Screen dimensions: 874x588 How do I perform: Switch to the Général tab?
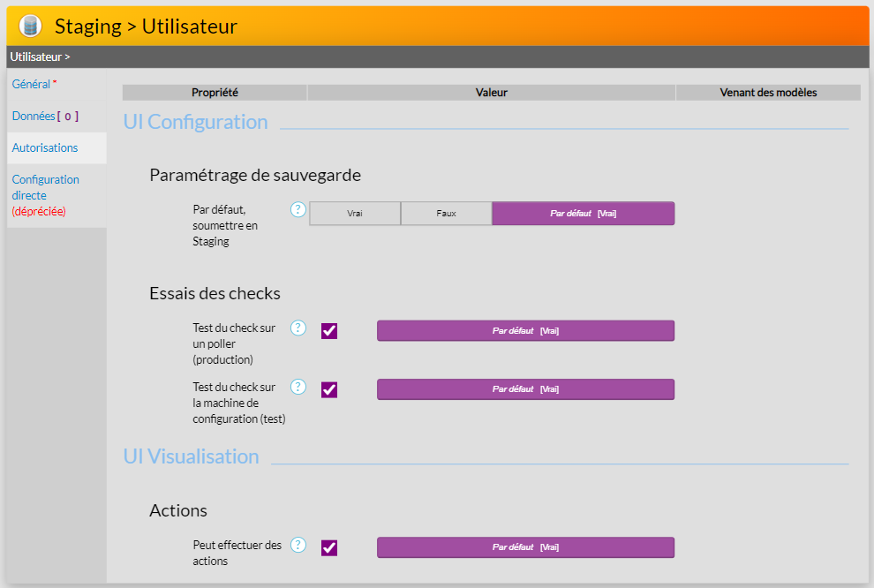(32, 85)
